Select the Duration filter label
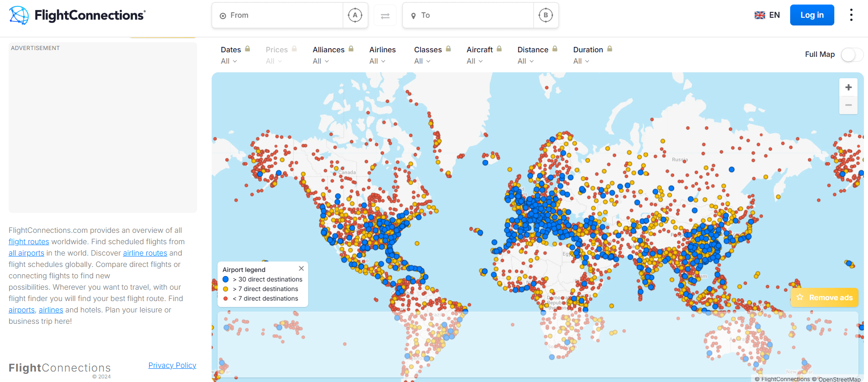The width and height of the screenshot is (868, 382). 588,50
